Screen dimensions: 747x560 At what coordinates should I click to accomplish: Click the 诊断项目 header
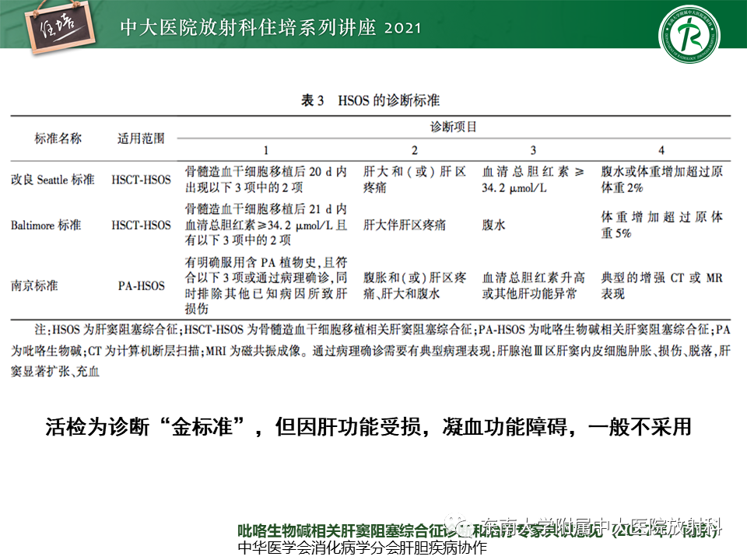[x=453, y=127]
